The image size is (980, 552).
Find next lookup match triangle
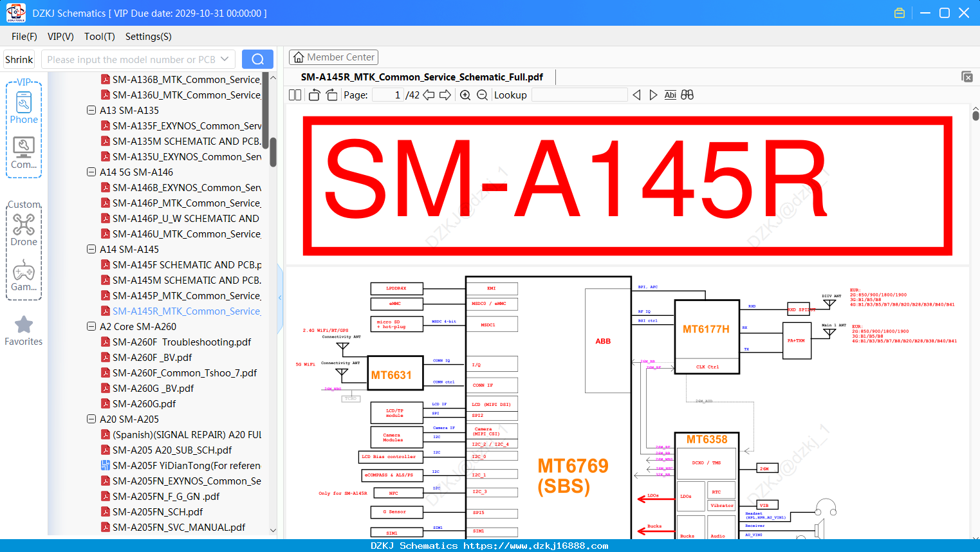653,95
